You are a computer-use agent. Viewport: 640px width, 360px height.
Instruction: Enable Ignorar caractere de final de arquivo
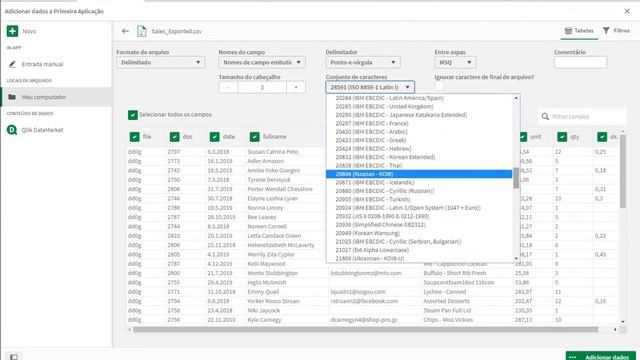pos(439,87)
